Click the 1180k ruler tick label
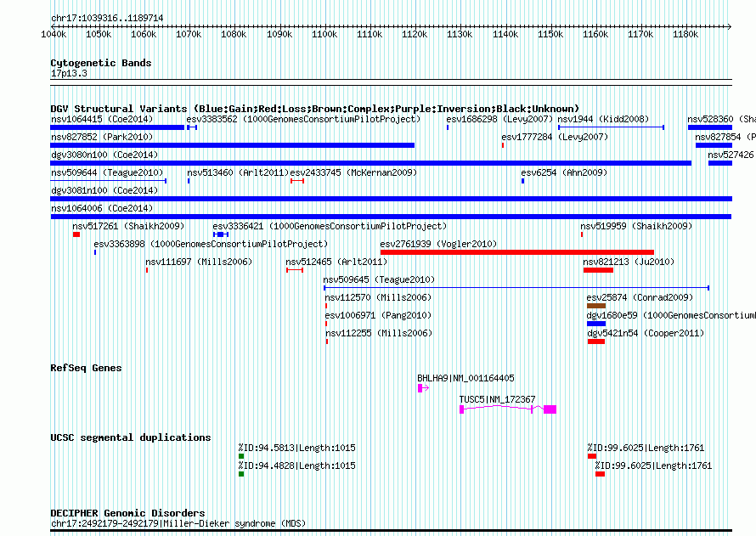This screenshot has width=756, height=536. pos(685,34)
